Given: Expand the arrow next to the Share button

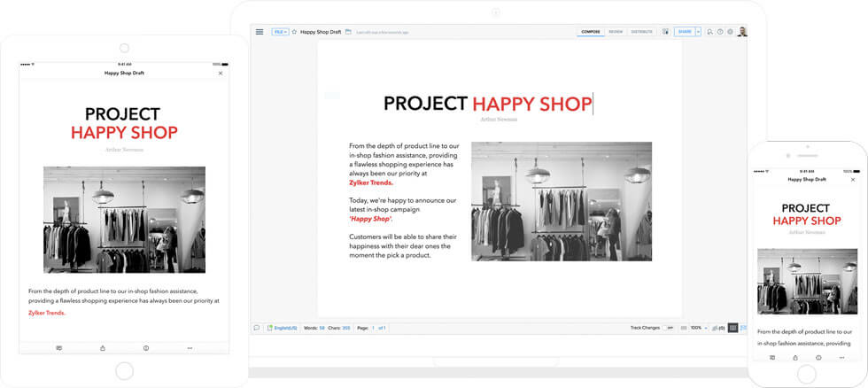Looking at the screenshot, I should 698,32.
